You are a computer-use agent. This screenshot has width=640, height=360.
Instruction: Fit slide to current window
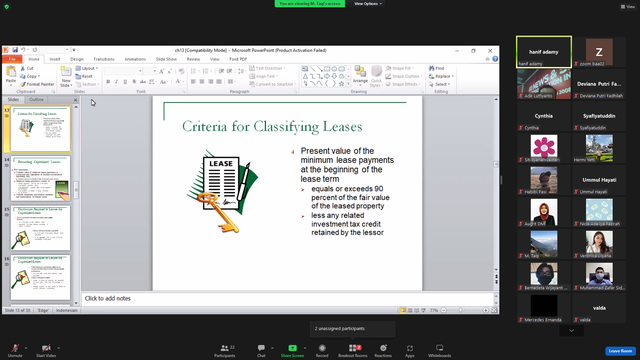click(x=494, y=310)
